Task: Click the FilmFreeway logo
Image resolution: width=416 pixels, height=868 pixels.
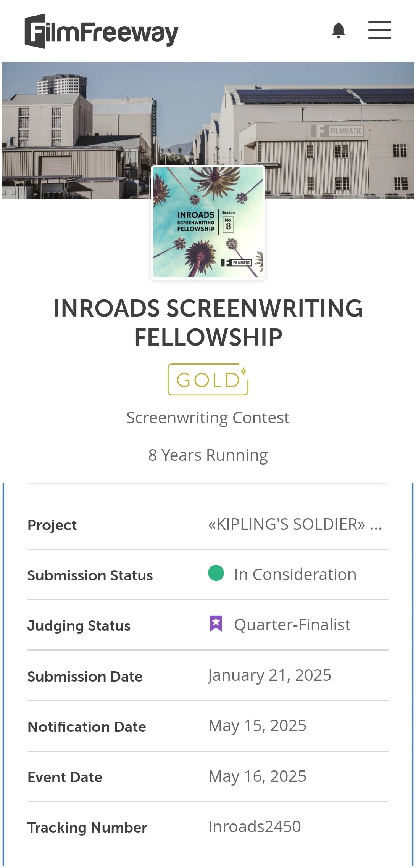Action: point(102,31)
